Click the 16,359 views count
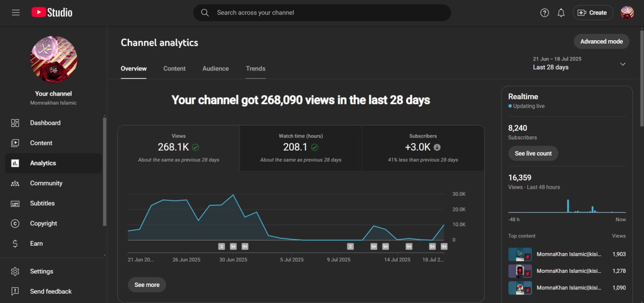Viewport: 644px width, 303px height. point(520,177)
